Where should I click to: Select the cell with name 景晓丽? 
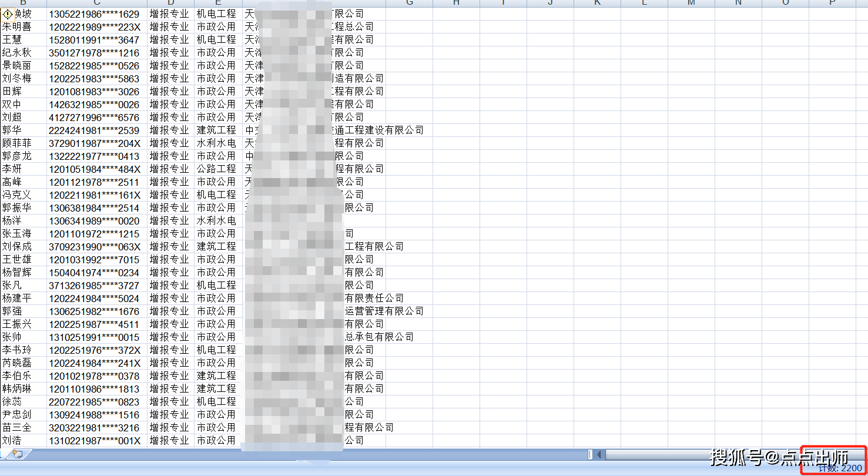tap(24, 65)
